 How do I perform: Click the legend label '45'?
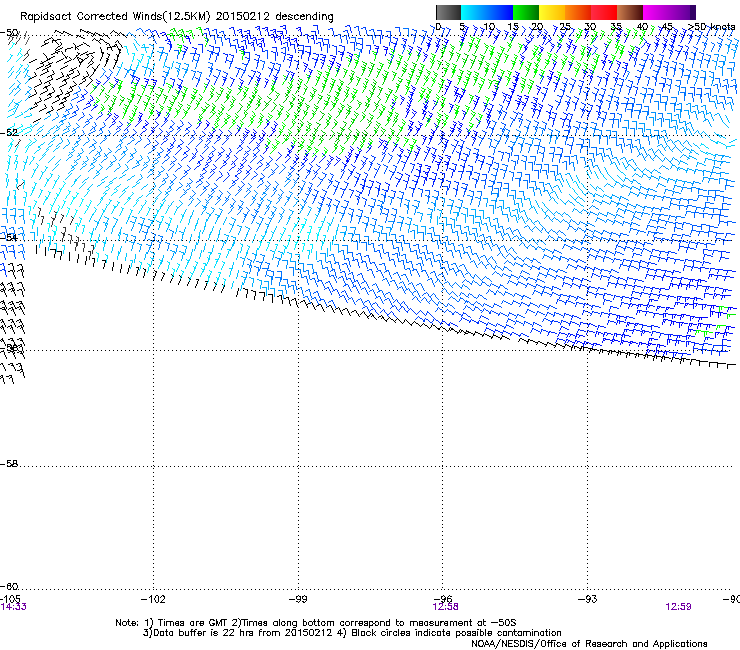pyautogui.click(x=667, y=26)
